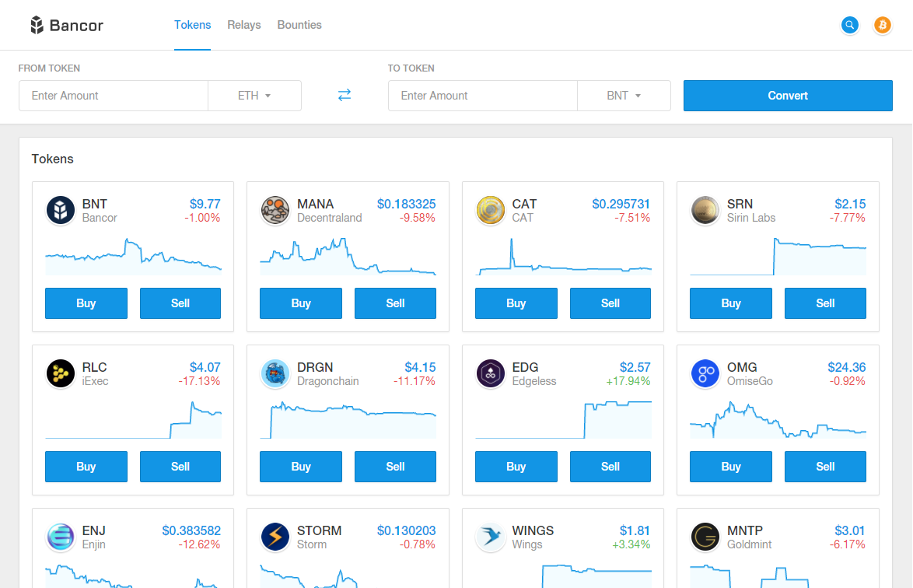Click the Bancor logo
Screen dimensions: 913x588
(66, 25)
